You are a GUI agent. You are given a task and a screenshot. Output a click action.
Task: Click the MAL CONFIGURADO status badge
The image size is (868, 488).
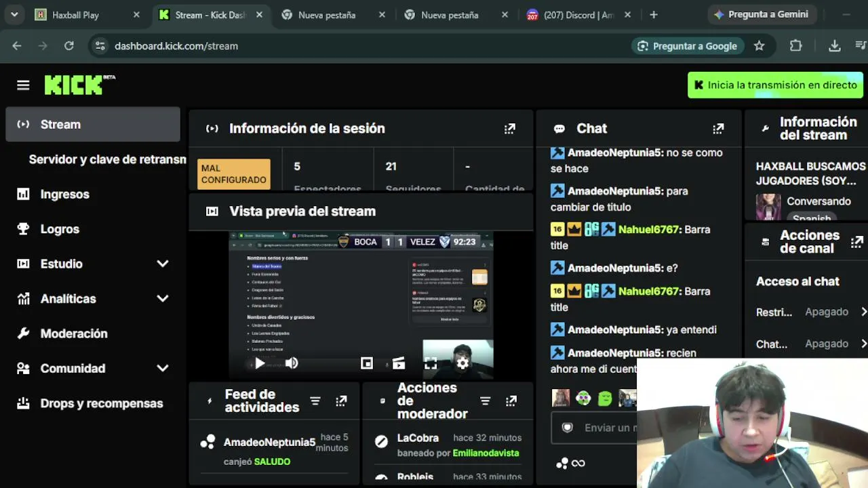pos(234,174)
